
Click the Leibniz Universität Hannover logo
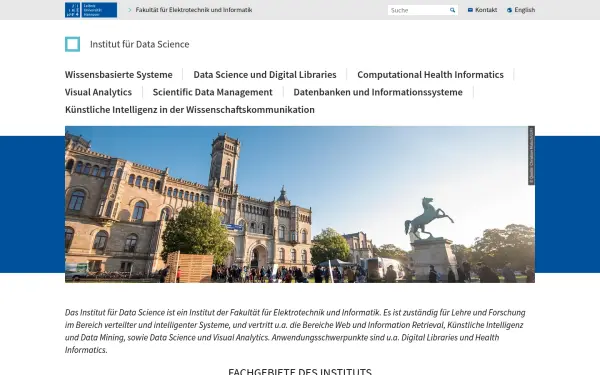pos(91,10)
